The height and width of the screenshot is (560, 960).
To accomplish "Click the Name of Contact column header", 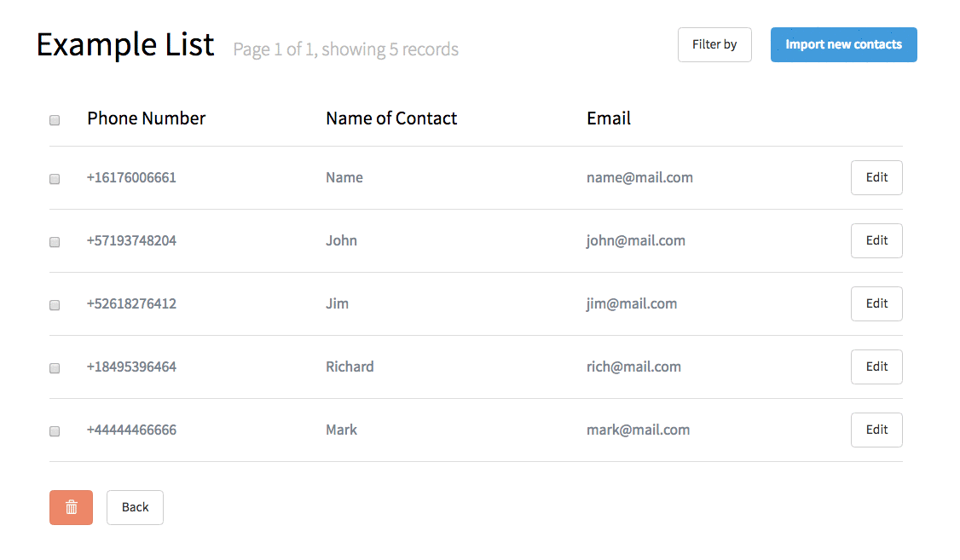I will pyautogui.click(x=391, y=118).
